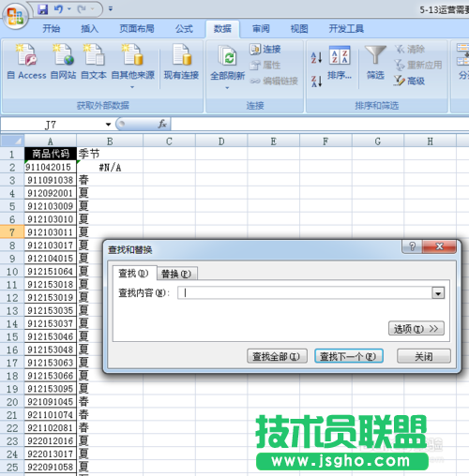The height and width of the screenshot is (476, 469).
Task: Close Find and Replace dialog with X
Action: pyautogui.click(x=439, y=246)
